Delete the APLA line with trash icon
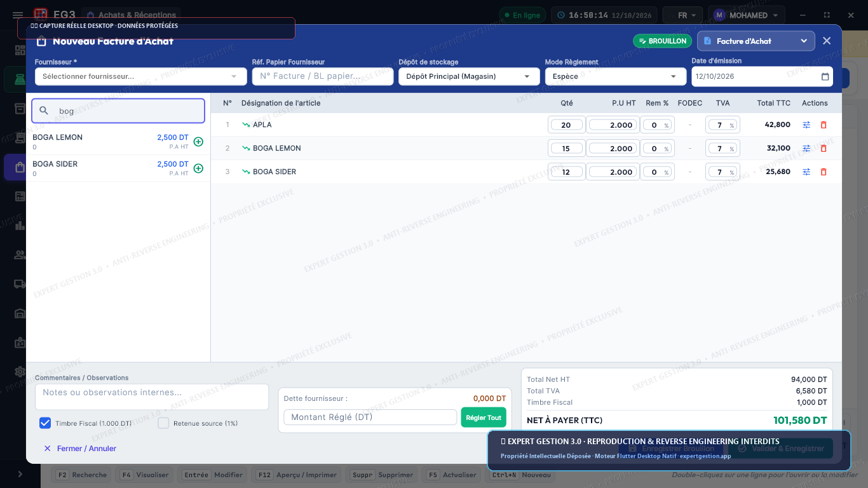This screenshot has height=488, width=868. click(x=824, y=125)
